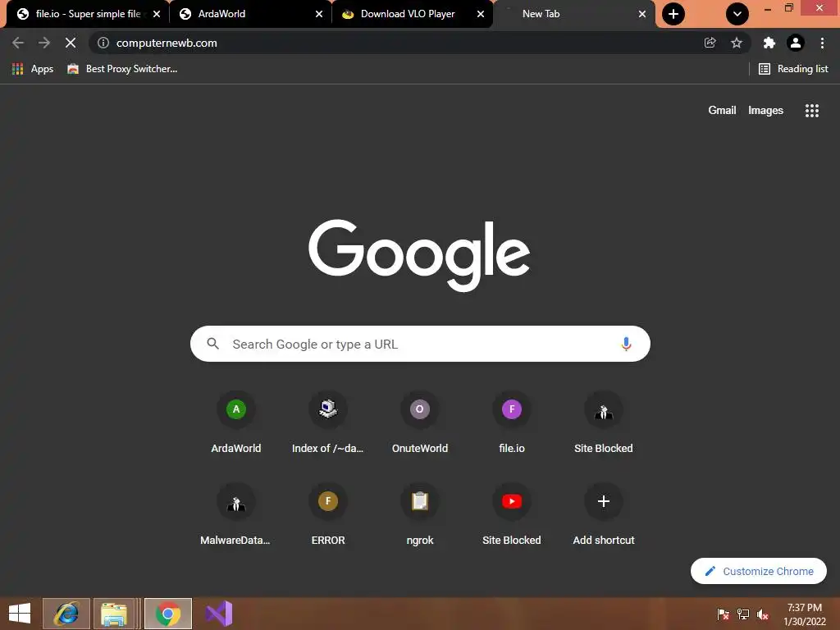Open Gmail link
The image size is (840, 630).
pos(722,111)
